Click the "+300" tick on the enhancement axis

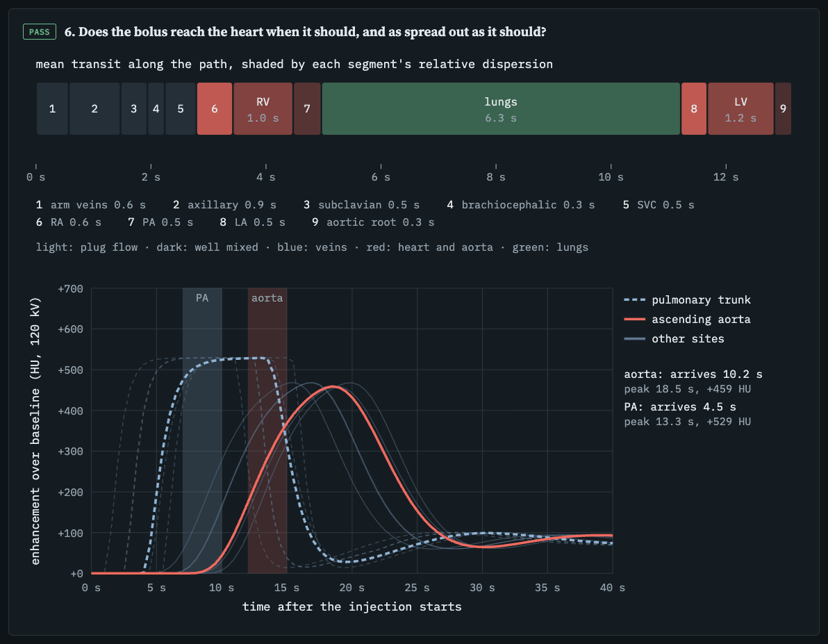(71, 452)
